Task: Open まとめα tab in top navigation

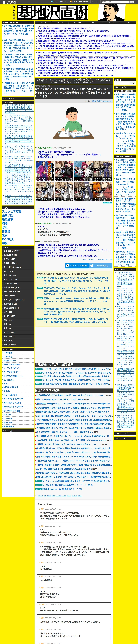Action: pyautogui.click(x=127, y=23)
